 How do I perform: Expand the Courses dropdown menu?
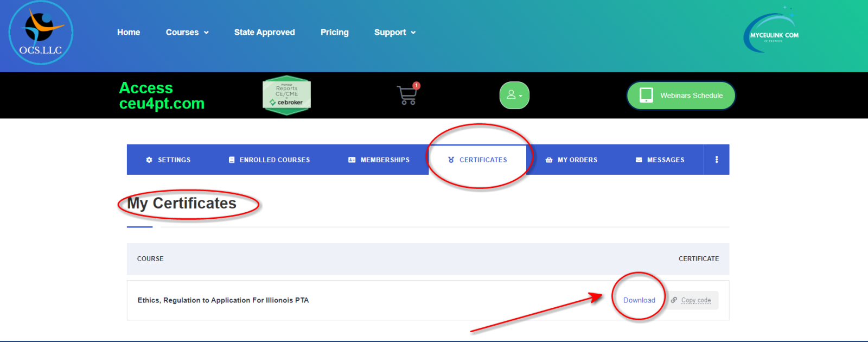[187, 33]
